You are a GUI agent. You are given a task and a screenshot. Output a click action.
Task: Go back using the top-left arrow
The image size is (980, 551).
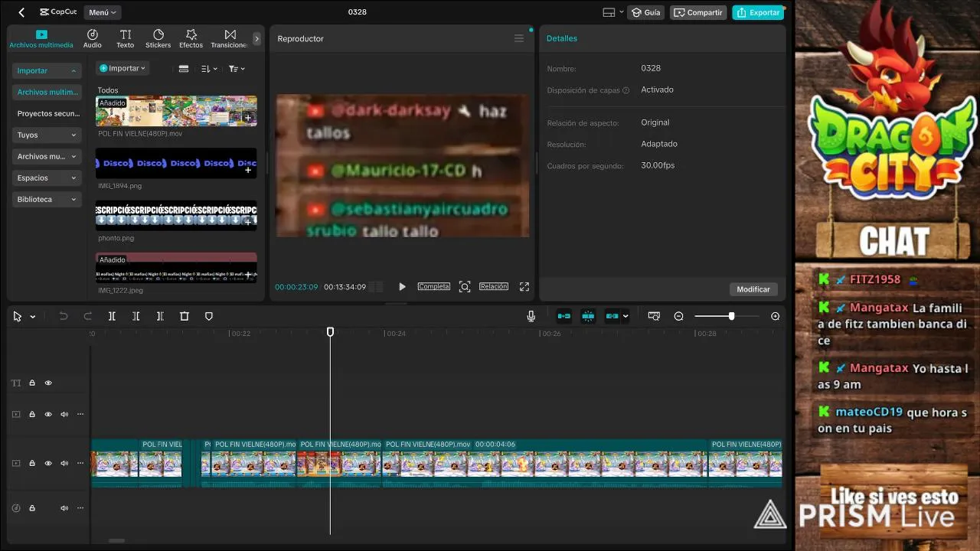pyautogui.click(x=21, y=12)
